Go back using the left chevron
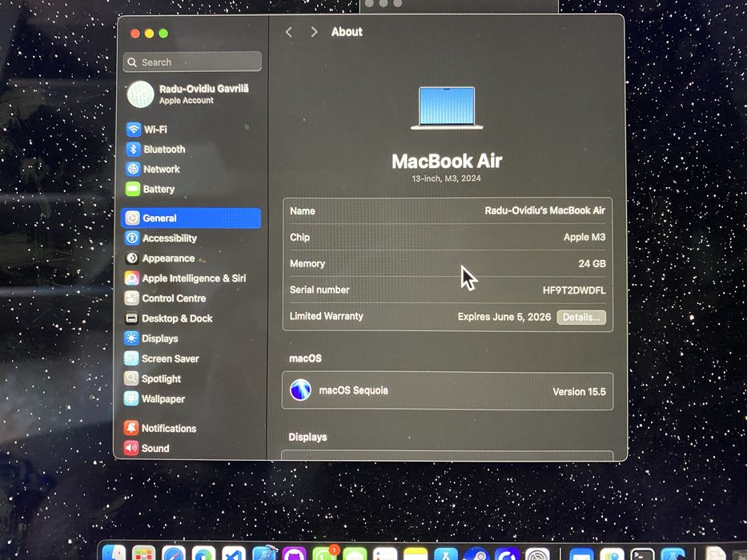Viewport: 747px width, 560px height. tap(289, 32)
